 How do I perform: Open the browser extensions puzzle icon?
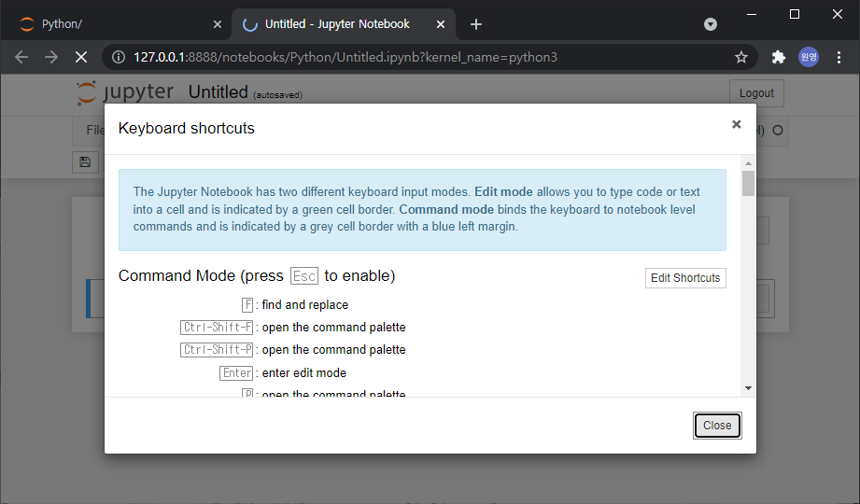click(778, 57)
